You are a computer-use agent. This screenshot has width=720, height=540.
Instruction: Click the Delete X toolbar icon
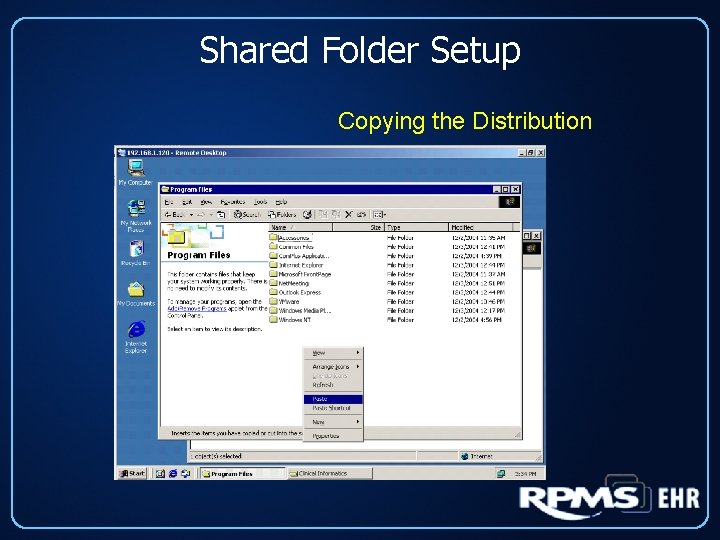(x=349, y=214)
